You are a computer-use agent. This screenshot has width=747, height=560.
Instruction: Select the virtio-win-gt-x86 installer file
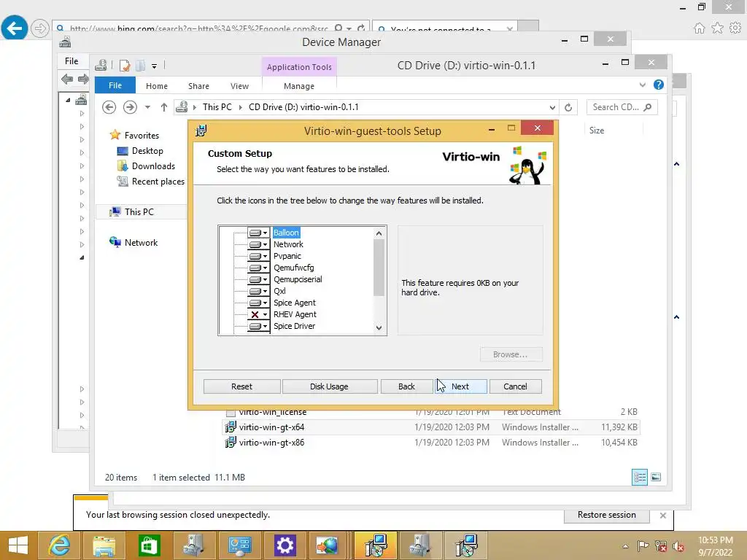tap(431, 443)
